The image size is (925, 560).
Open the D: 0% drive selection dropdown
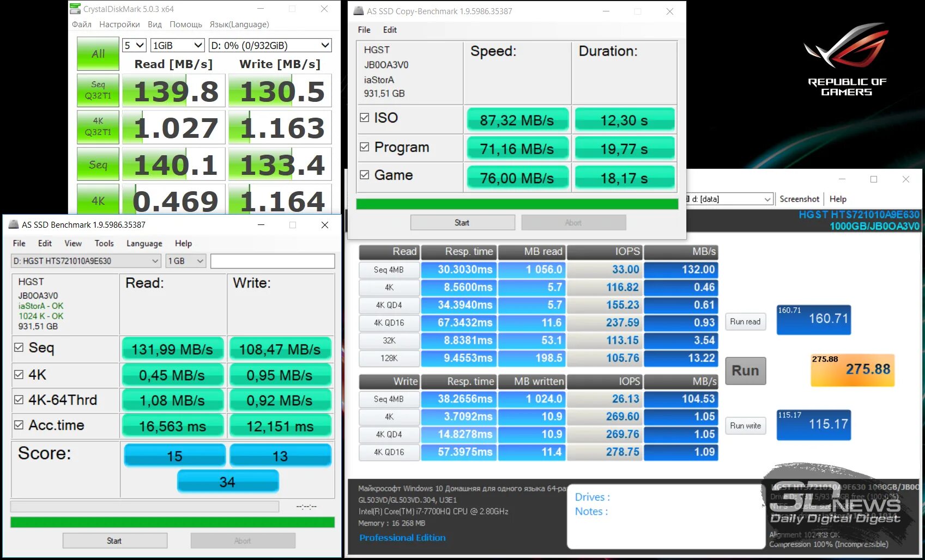[x=270, y=45]
